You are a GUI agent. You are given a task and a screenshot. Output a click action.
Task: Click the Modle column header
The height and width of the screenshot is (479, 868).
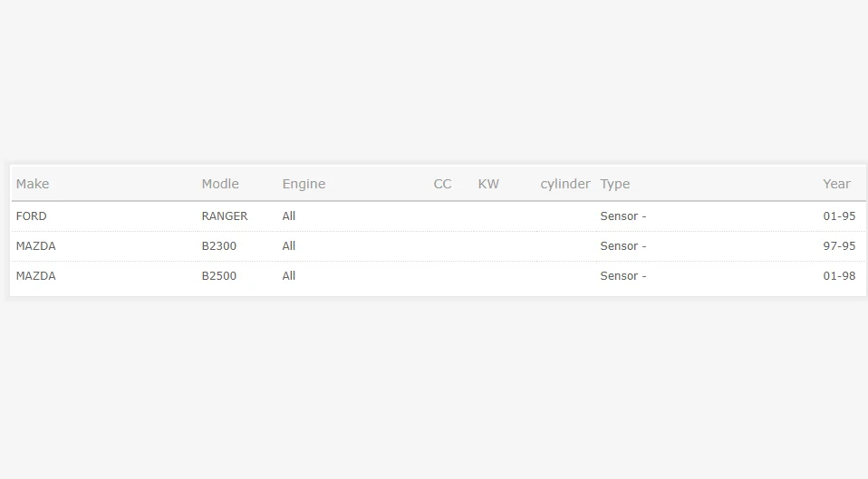(220, 184)
